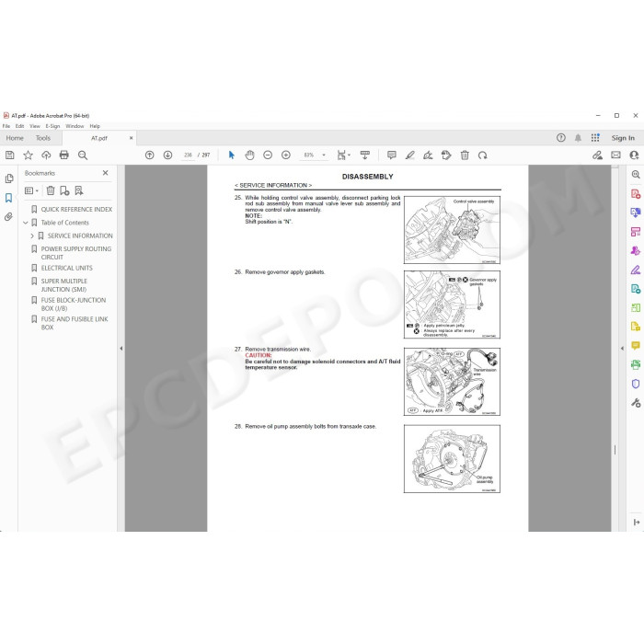This screenshot has height=644, width=644.
Task: Rotate the page clockwise
Action: (x=483, y=155)
